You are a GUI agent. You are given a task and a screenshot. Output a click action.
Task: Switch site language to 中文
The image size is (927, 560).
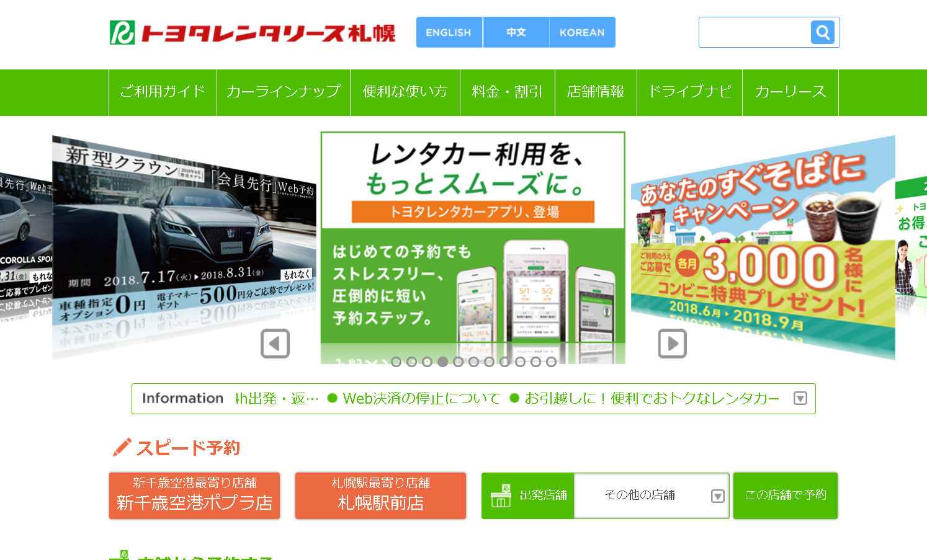(516, 32)
